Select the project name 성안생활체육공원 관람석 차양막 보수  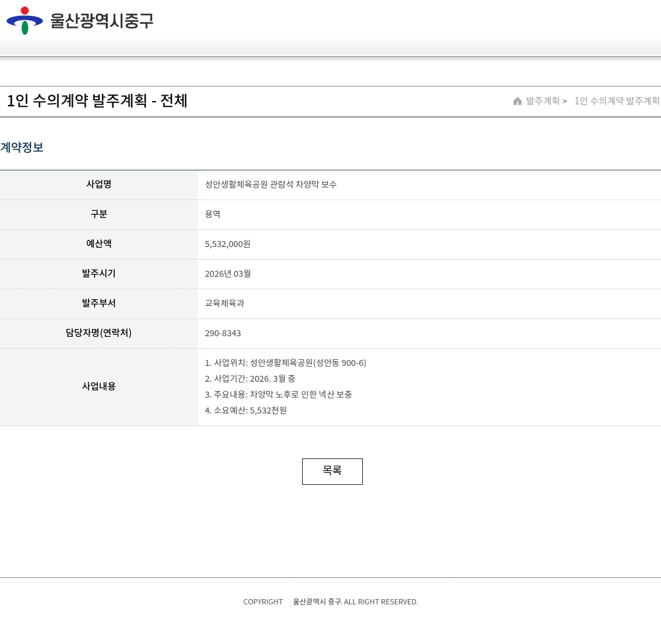[x=270, y=184]
